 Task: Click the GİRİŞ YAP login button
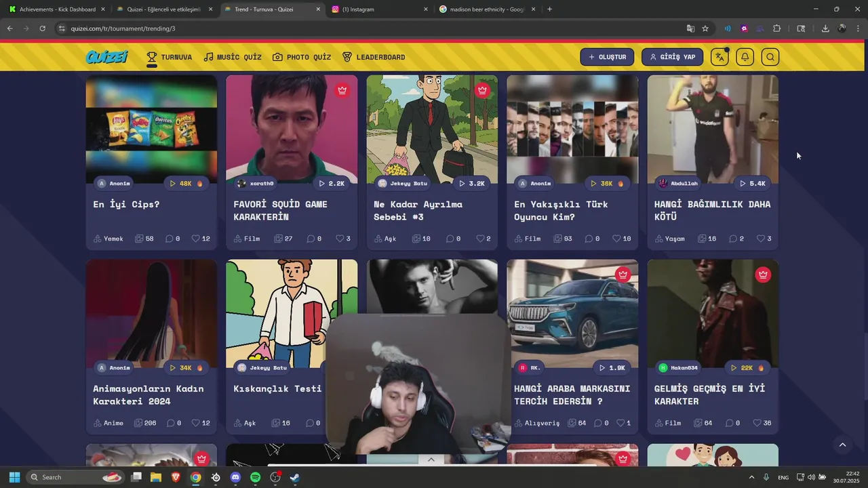[x=673, y=57]
